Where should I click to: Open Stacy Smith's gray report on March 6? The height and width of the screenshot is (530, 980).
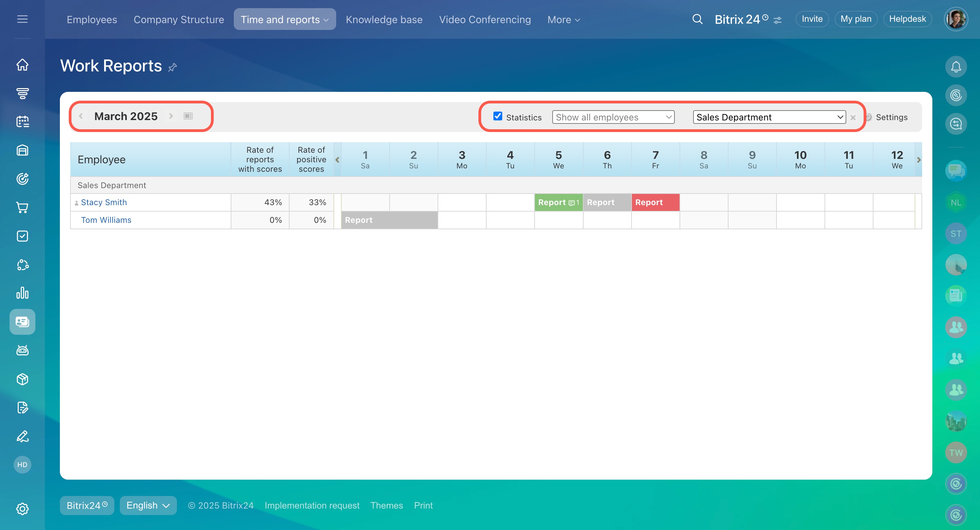(607, 202)
